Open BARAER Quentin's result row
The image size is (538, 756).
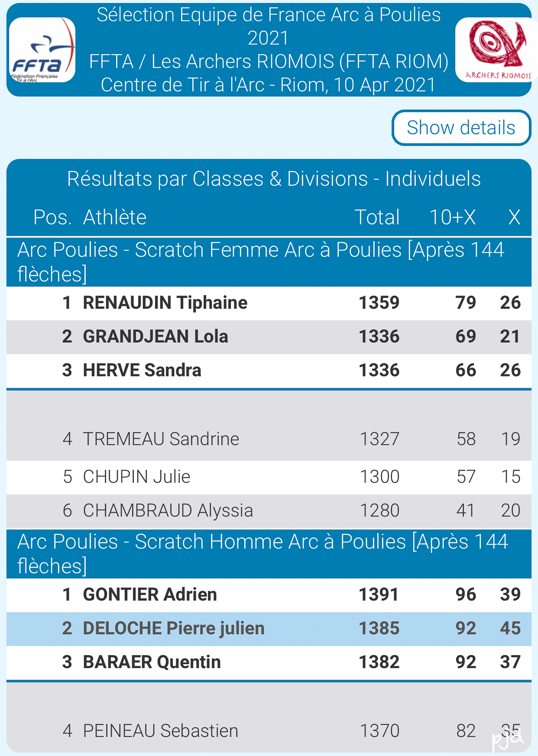tap(269, 662)
